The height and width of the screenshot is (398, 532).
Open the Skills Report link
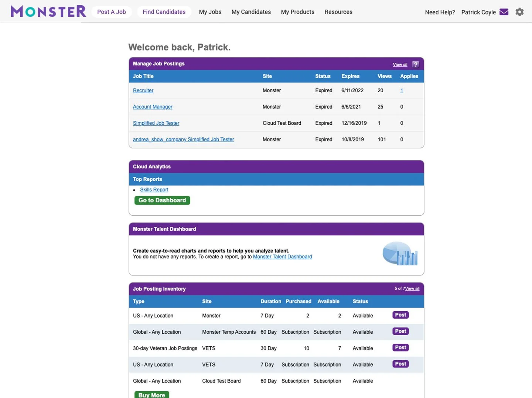[x=154, y=189]
